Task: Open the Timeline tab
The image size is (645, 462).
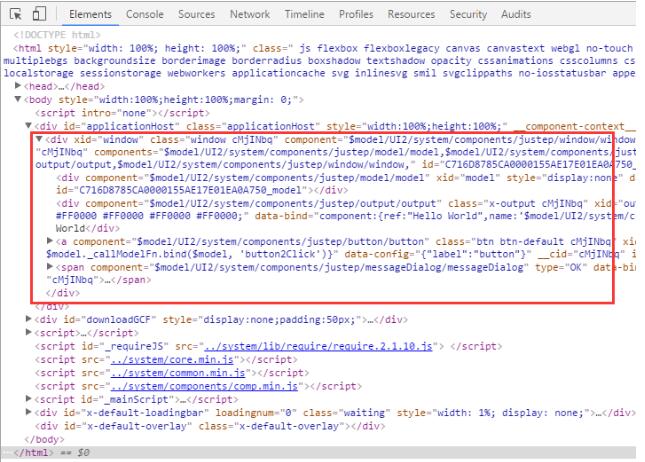Action: pos(304,14)
